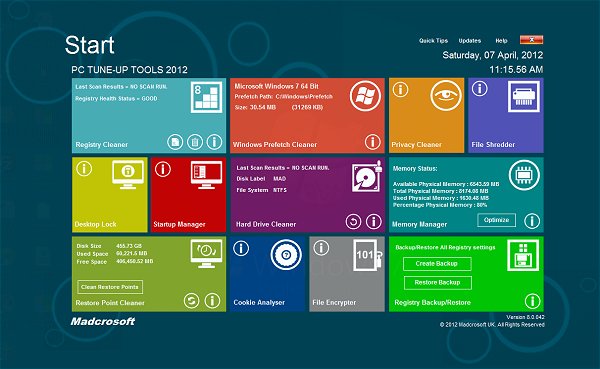Open the Restore Point Cleaner info icon
The width and height of the screenshot is (600, 369).
(x=212, y=300)
